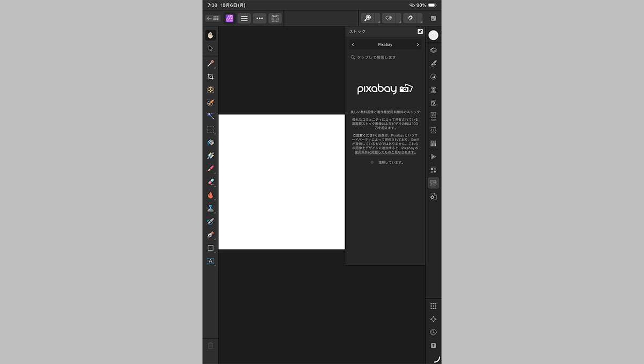Choose the Flood Fill bucket tool
Screen dimensions: 644x364
tap(210, 142)
